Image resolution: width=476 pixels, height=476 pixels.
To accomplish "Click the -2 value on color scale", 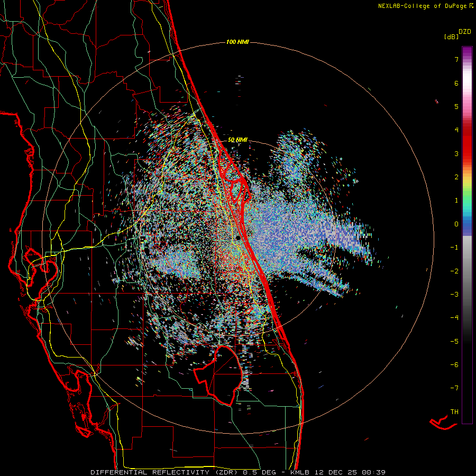I will pos(454,271).
